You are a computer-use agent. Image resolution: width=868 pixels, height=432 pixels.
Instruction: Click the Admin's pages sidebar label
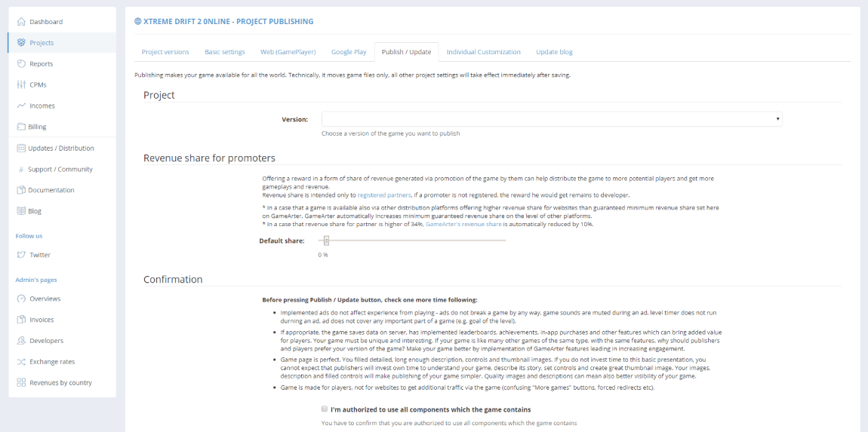point(36,280)
